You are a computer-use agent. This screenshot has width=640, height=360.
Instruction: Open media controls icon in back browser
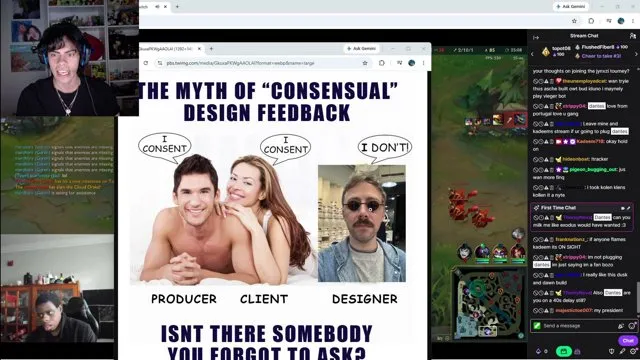coord(609,21)
